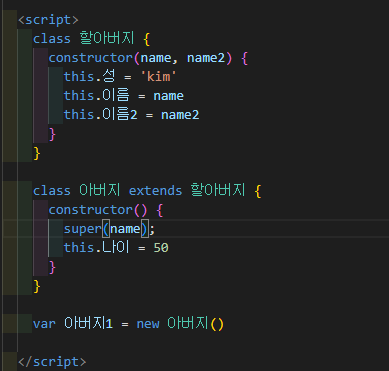Viewport: 389px width, 371px height.
Task: Click name argument inside super parentheses
Action: pyautogui.click(x=125, y=229)
